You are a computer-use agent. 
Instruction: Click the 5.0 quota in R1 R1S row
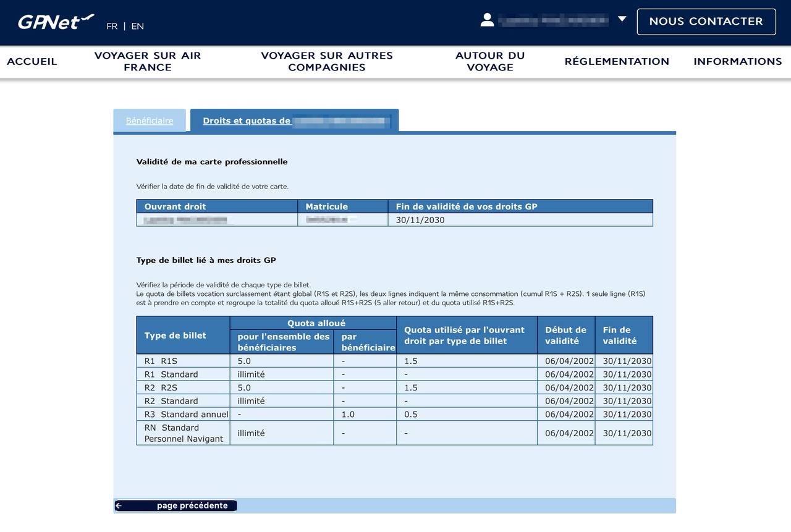click(x=244, y=361)
